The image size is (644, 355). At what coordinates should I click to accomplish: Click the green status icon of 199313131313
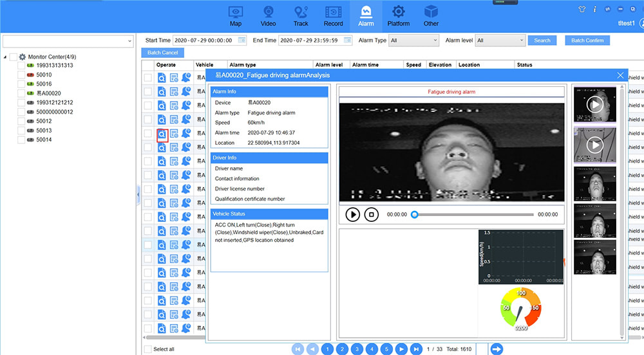pyautogui.click(x=30, y=66)
